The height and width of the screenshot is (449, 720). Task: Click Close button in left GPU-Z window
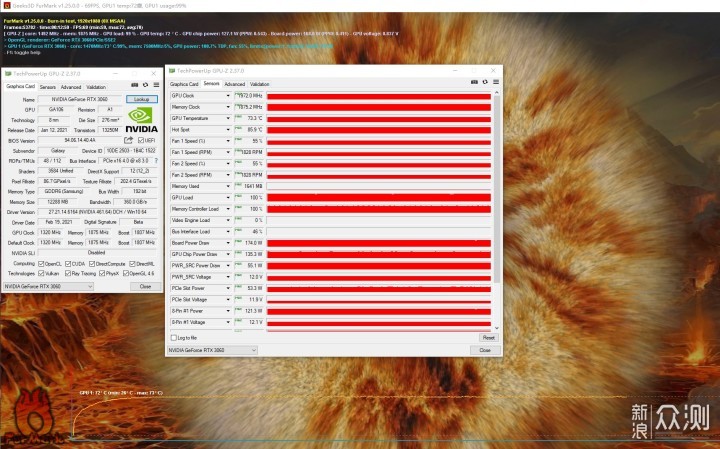[x=146, y=286]
